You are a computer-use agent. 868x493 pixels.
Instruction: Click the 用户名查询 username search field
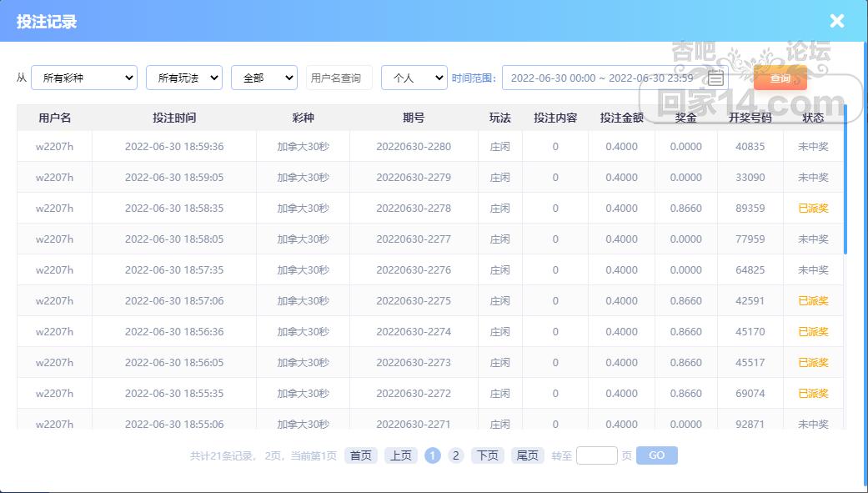pyautogui.click(x=339, y=78)
